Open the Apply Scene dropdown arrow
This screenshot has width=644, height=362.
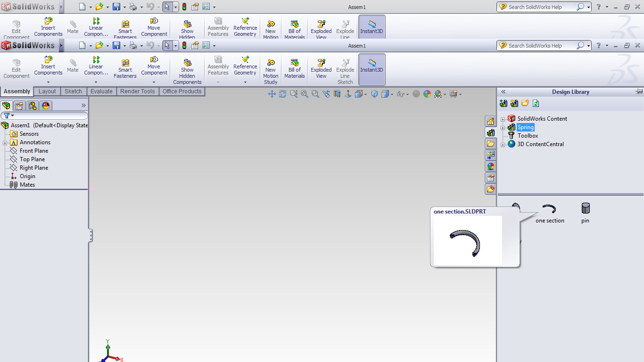click(445, 94)
